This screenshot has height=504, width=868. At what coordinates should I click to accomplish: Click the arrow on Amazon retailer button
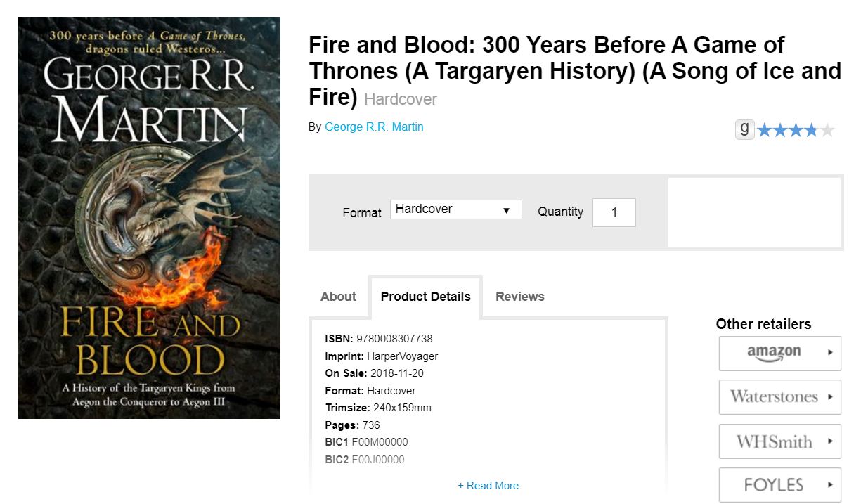pos(830,353)
